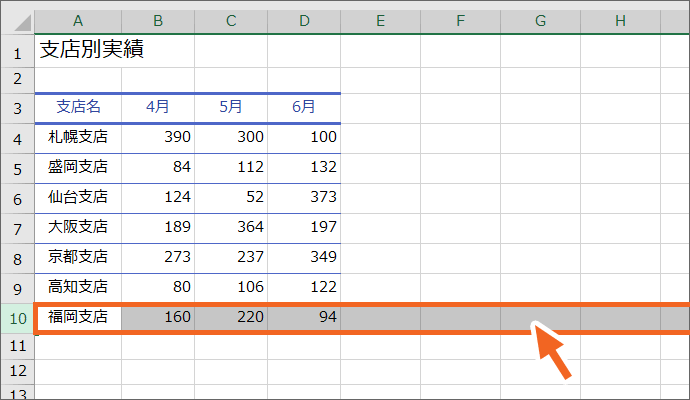This screenshot has width=690, height=400.
Task: Click the 4月 header cell
Action: tap(158, 108)
